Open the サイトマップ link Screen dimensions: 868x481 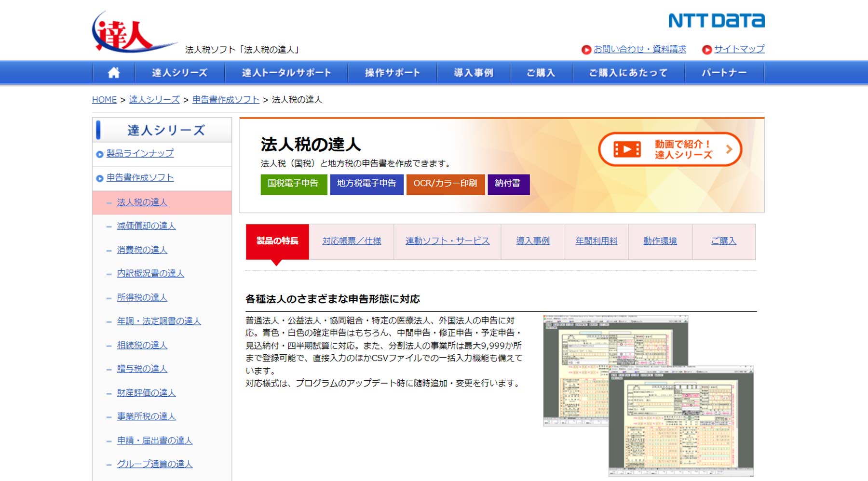coord(739,49)
